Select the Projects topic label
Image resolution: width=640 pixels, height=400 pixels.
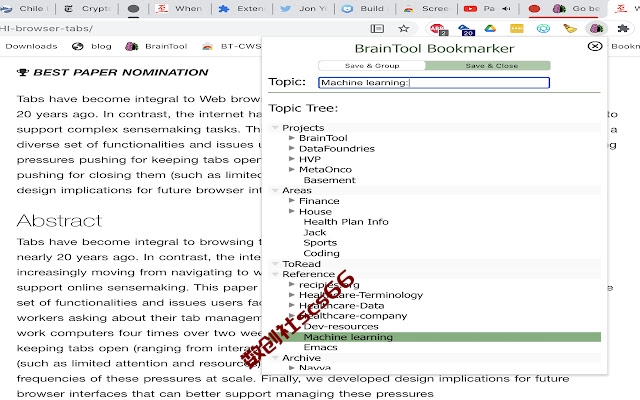pos(303,128)
